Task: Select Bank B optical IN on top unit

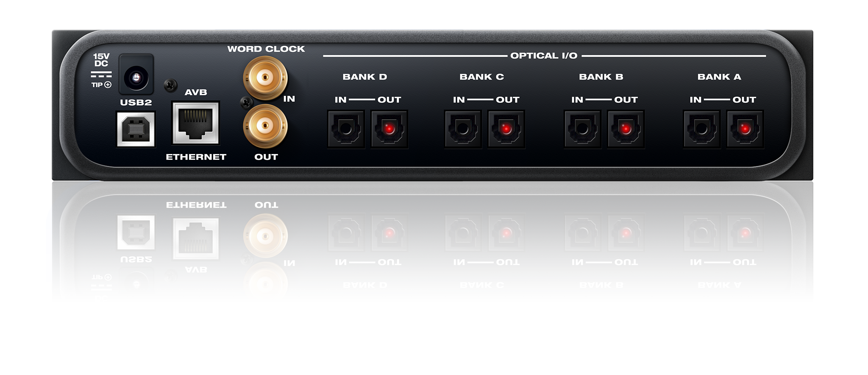Action: [582, 129]
